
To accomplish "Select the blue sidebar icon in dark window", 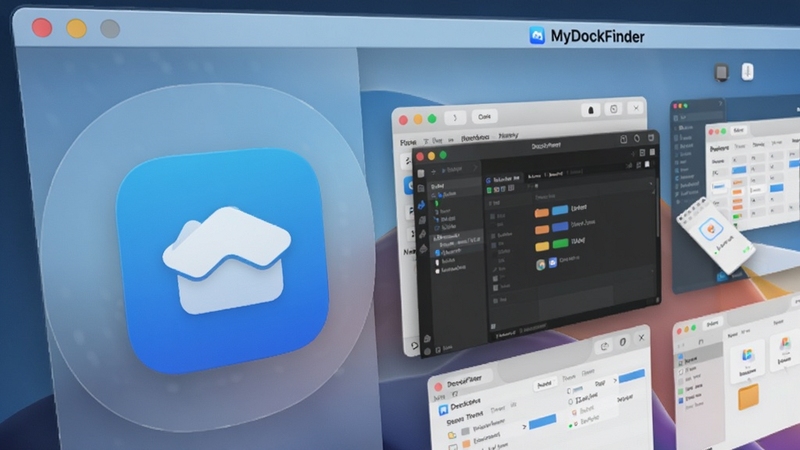I will click(x=421, y=205).
